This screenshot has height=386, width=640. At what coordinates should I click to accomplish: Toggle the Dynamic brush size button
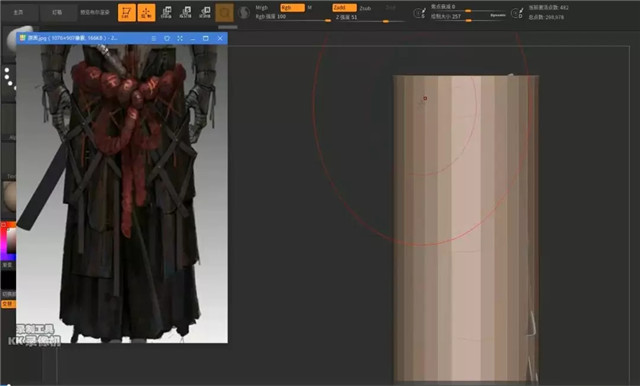point(498,16)
